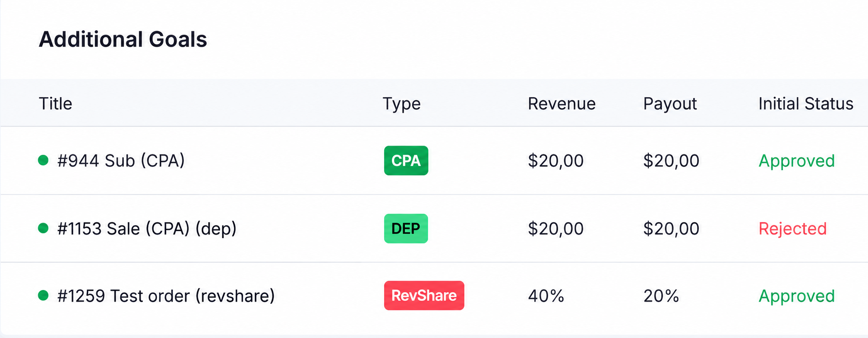Click the green status dot beside #1259 Test order
This screenshot has width=868, height=338.
point(43,296)
